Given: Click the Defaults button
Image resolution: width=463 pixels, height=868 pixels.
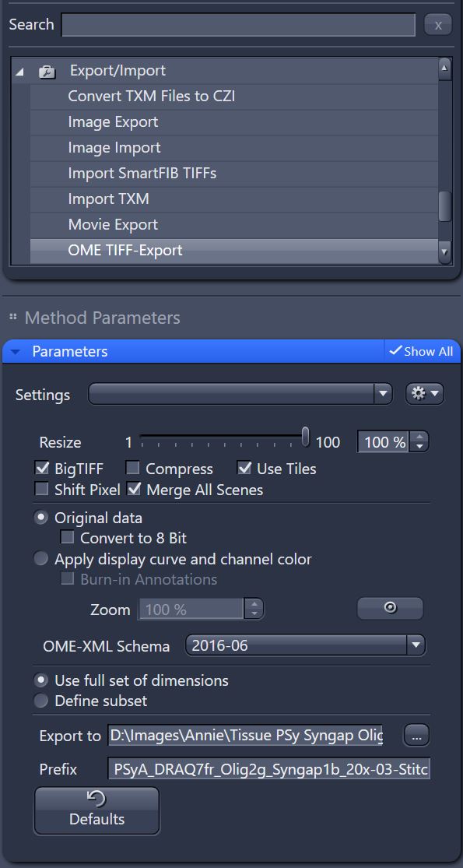Looking at the screenshot, I should tap(96, 810).
